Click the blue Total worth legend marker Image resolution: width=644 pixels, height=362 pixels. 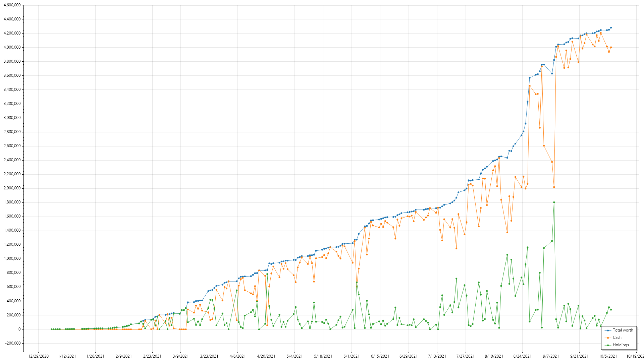tap(608, 330)
